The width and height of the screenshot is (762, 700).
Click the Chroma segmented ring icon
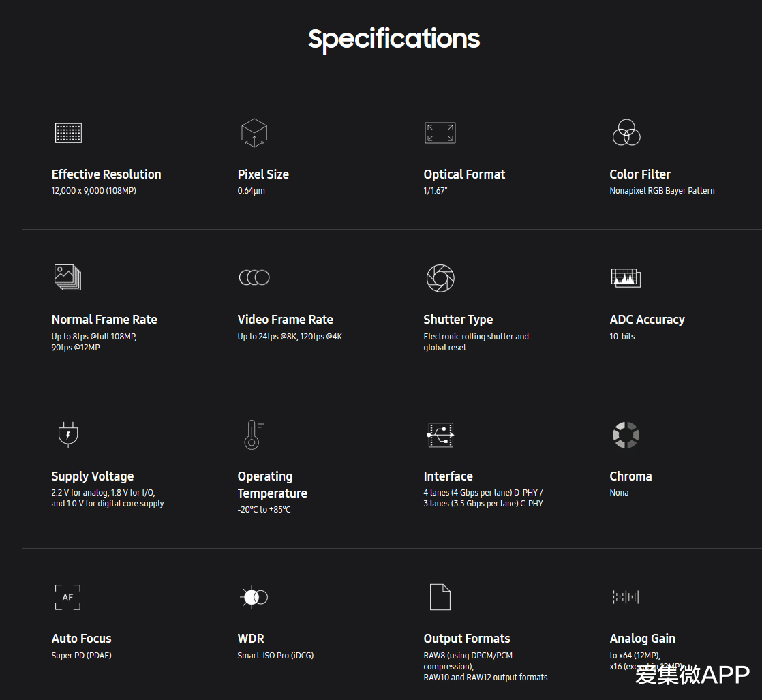pos(626,435)
